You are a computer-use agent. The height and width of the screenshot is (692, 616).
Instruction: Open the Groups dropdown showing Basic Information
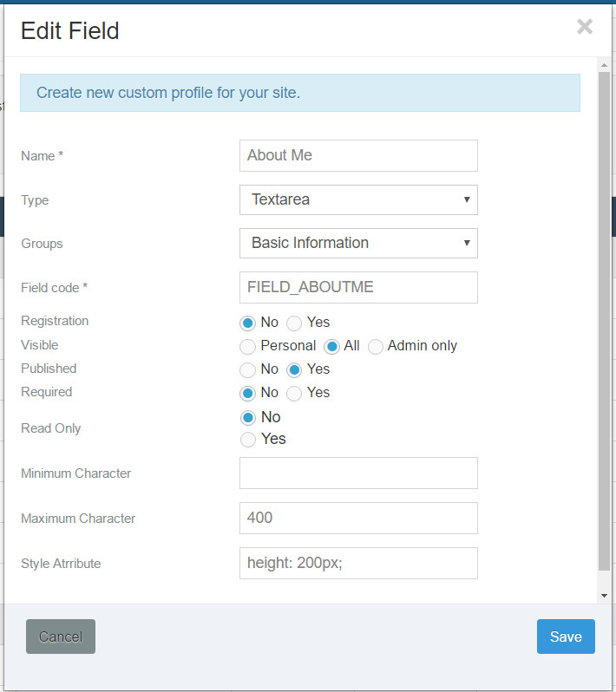358,243
